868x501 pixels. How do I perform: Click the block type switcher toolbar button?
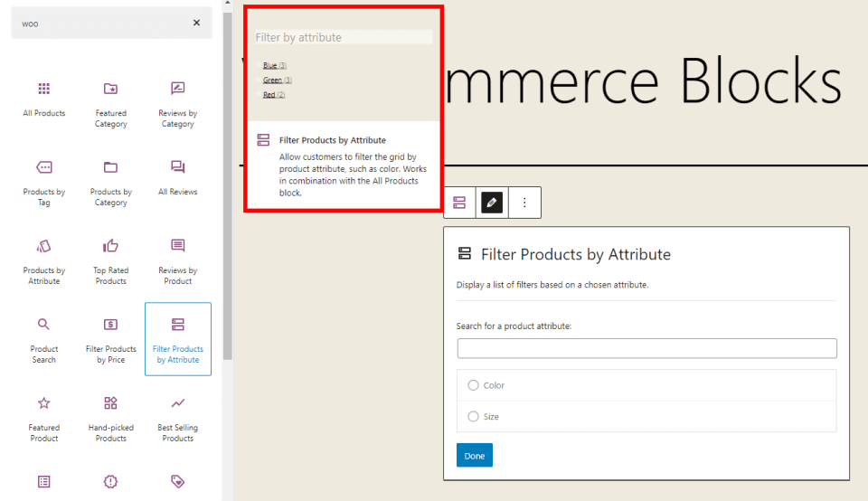[459, 203]
